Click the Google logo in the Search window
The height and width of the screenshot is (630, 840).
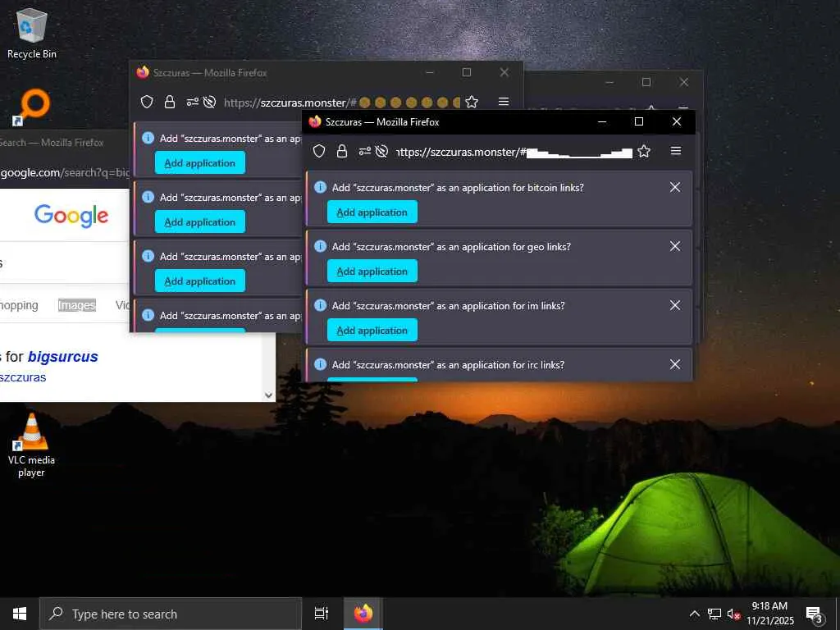point(71,216)
